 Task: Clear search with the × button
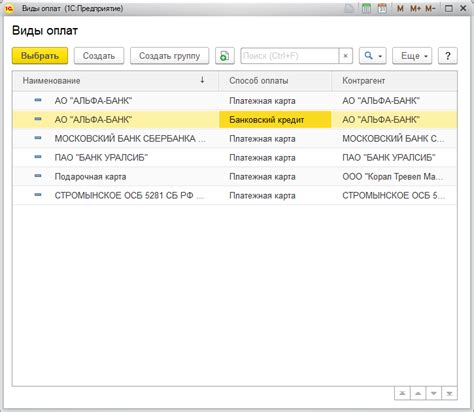click(346, 56)
